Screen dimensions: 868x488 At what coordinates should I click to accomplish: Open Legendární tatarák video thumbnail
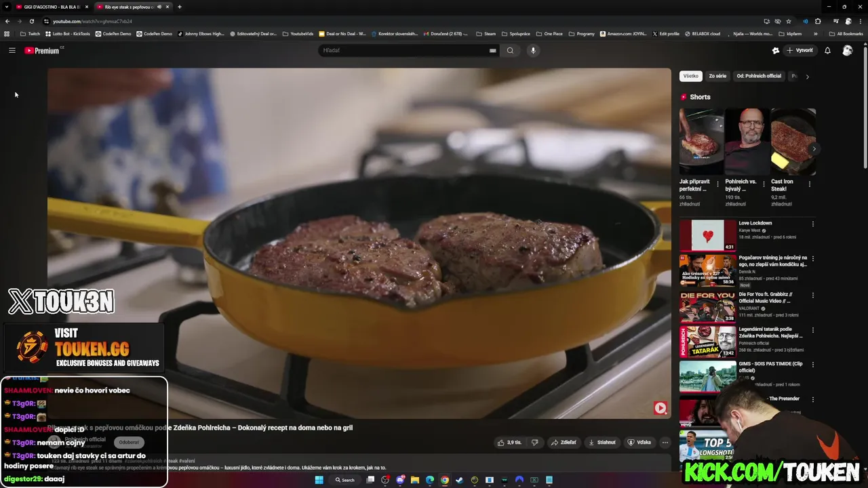click(707, 342)
